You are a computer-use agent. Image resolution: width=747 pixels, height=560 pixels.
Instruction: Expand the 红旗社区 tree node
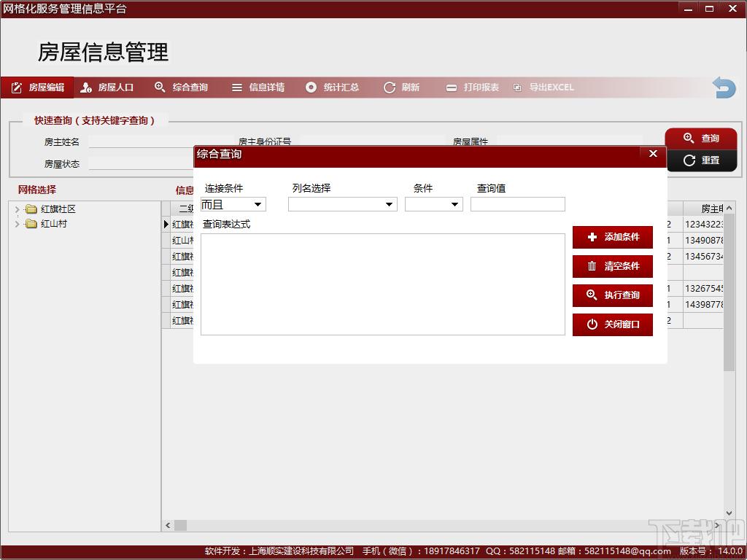point(18,209)
